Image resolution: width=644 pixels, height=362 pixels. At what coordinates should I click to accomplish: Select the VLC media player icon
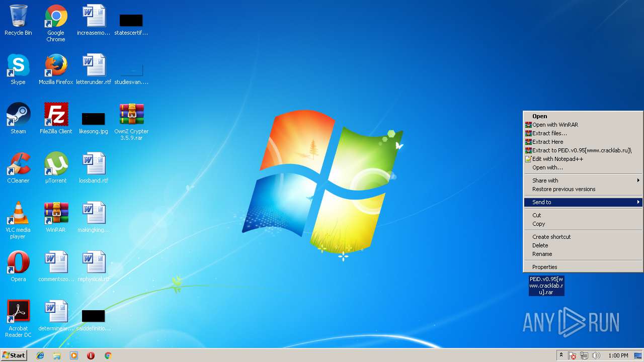[18, 220]
